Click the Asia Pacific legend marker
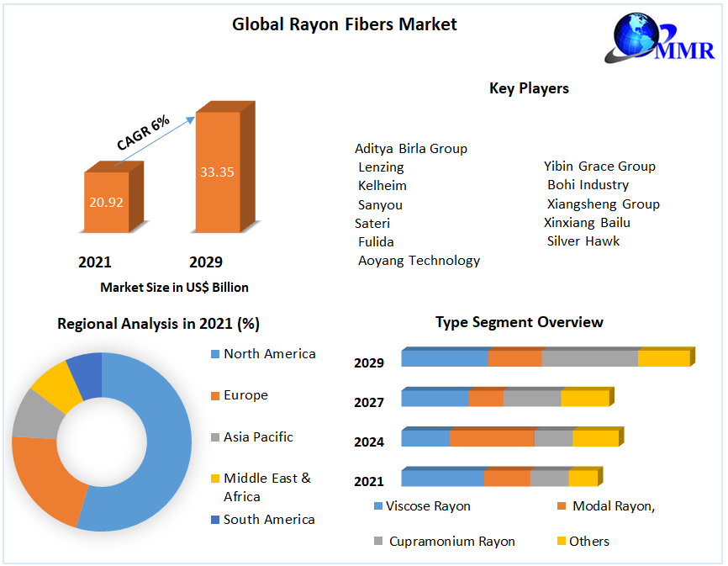 (213, 436)
